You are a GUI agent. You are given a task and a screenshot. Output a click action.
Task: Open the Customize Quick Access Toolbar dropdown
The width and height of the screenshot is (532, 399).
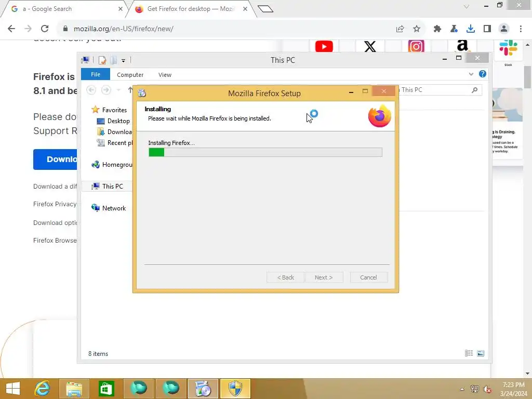(124, 61)
